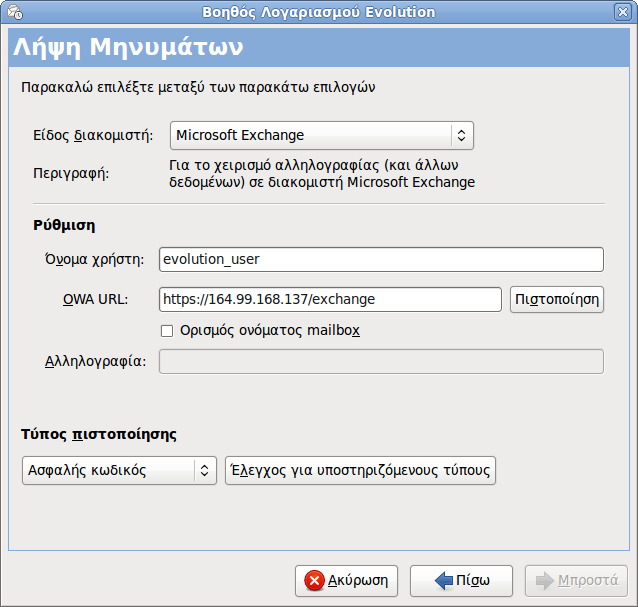
Task: Click the OWA URL label
Action: click(x=95, y=299)
